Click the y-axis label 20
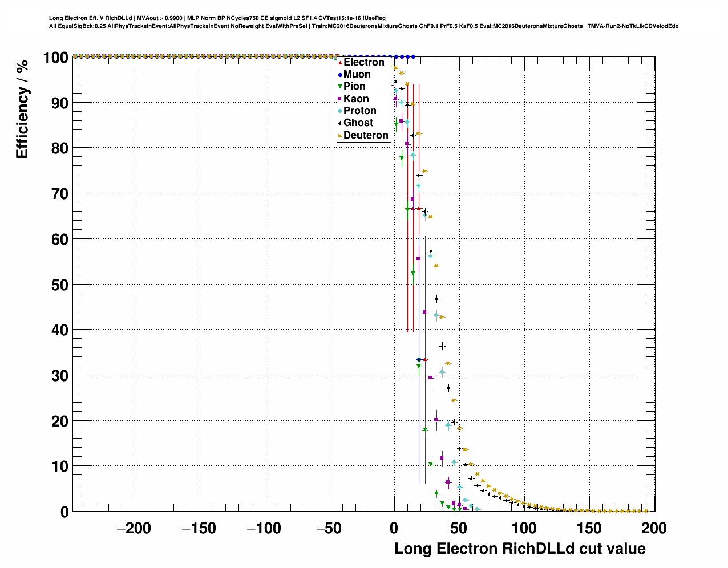728x568 pixels. point(60,421)
